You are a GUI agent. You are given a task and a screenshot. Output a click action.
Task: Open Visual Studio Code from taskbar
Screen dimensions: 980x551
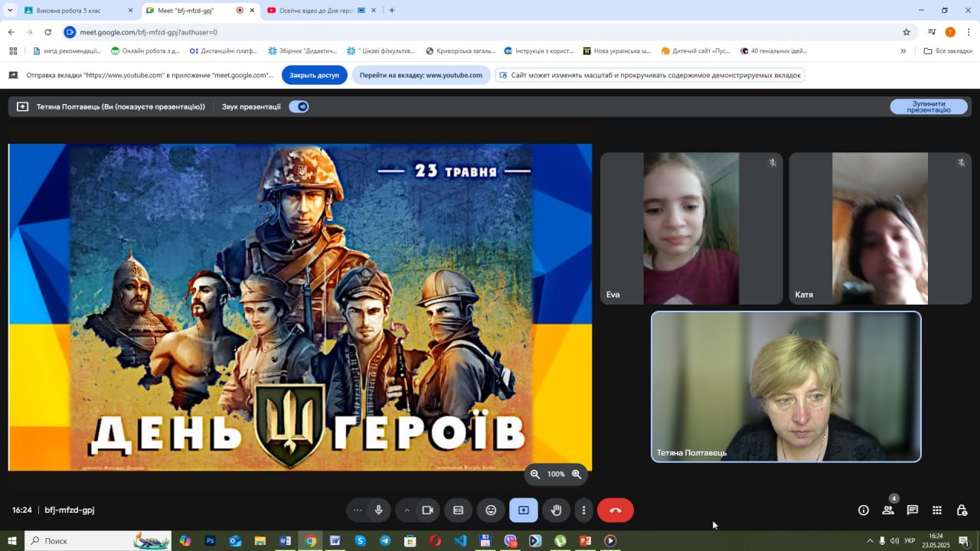tap(460, 541)
